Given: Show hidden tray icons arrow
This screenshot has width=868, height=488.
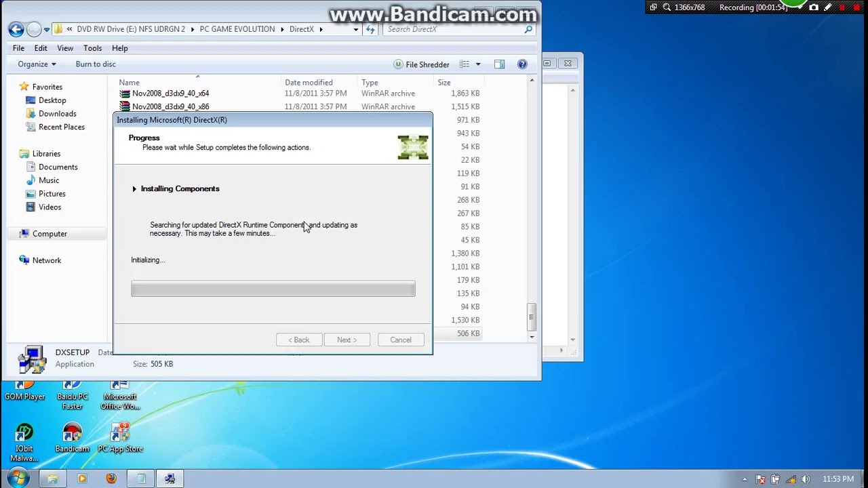Looking at the screenshot, I should point(745,479).
